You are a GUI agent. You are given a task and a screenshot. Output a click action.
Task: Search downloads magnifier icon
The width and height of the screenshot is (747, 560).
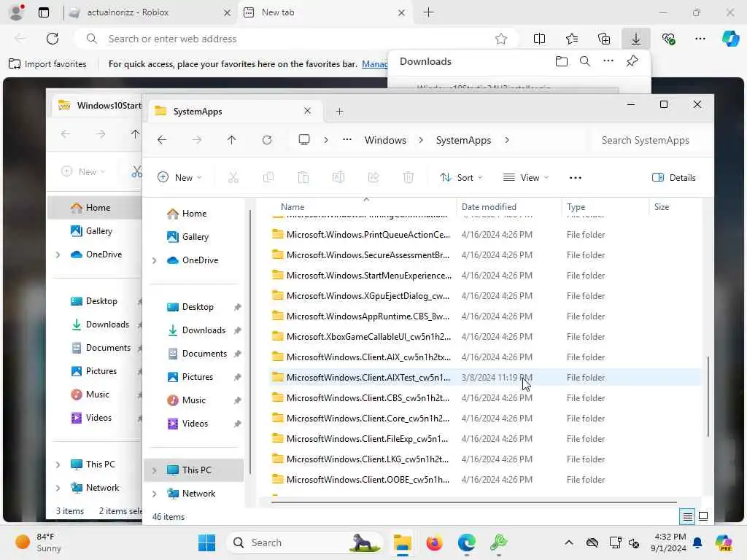(584, 61)
